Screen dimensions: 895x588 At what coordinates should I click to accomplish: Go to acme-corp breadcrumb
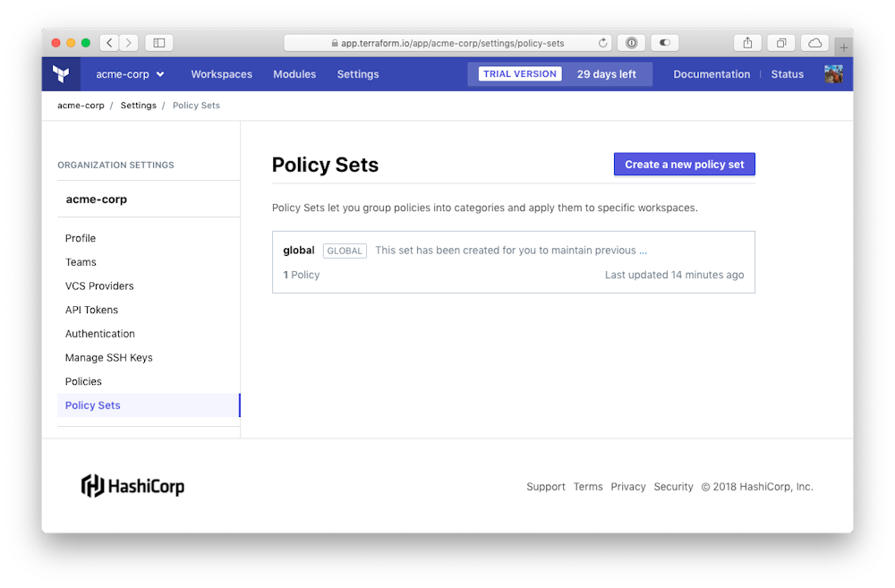point(81,106)
